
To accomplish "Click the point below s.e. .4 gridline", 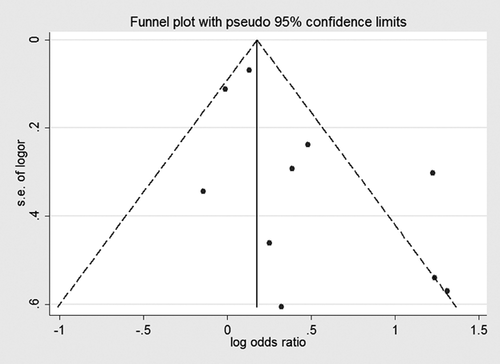I will point(269,243).
